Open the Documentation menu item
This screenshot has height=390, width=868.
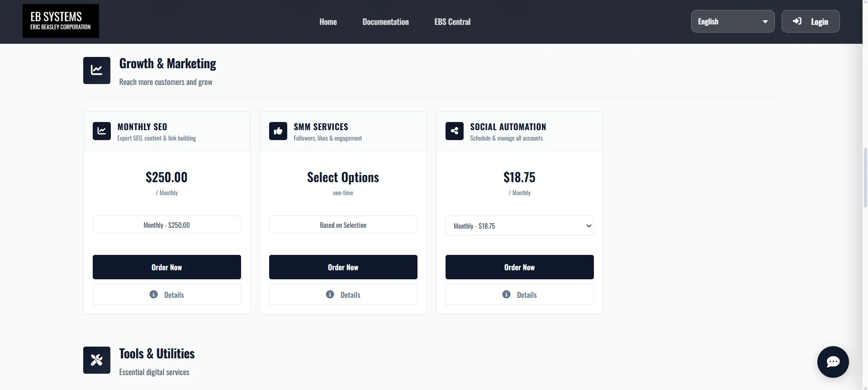pyautogui.click(x=385, y=22)
